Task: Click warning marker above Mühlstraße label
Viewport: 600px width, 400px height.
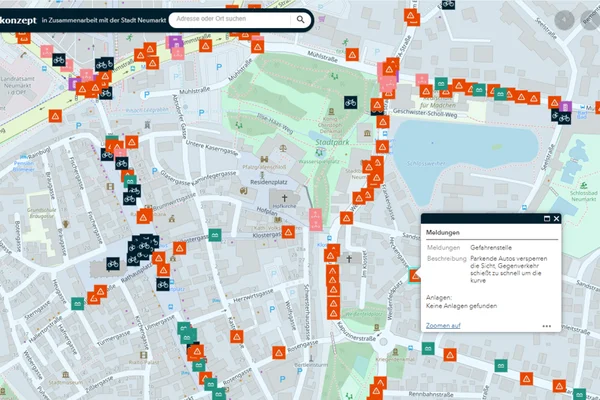Action: click(259, 46)
